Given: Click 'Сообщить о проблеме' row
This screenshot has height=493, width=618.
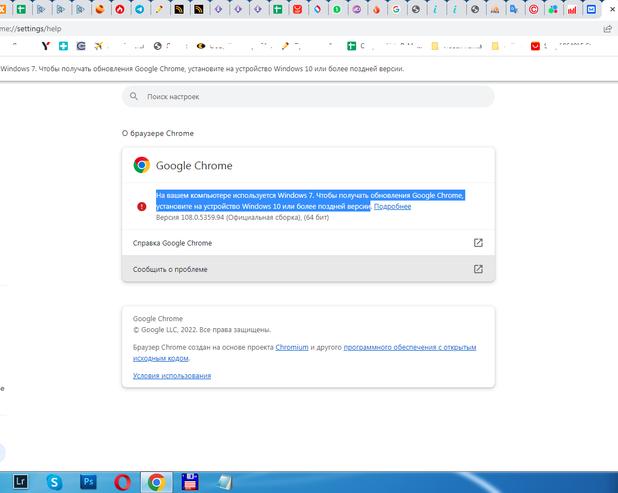Looking at the screenshot, I should [308, 269].
